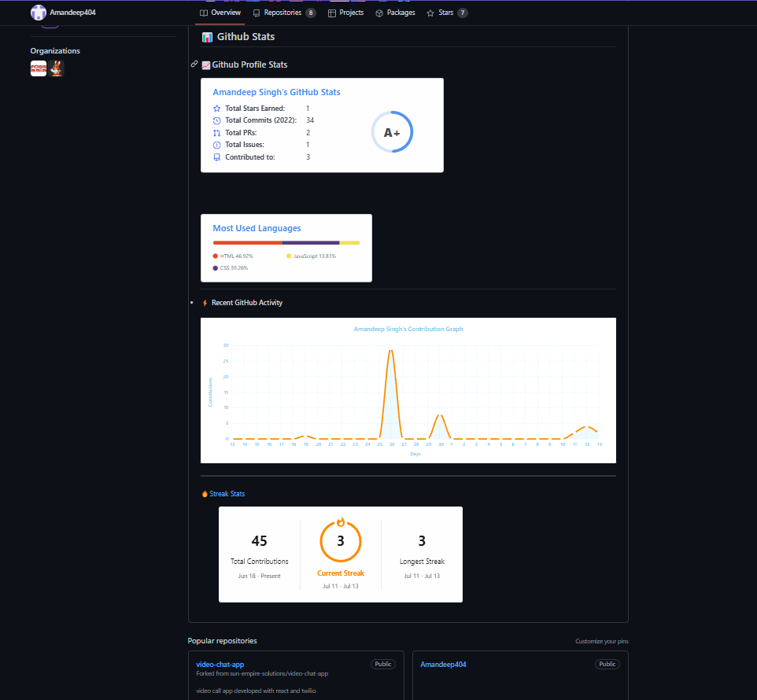Open the video-chat-app repository

(220, 665)
